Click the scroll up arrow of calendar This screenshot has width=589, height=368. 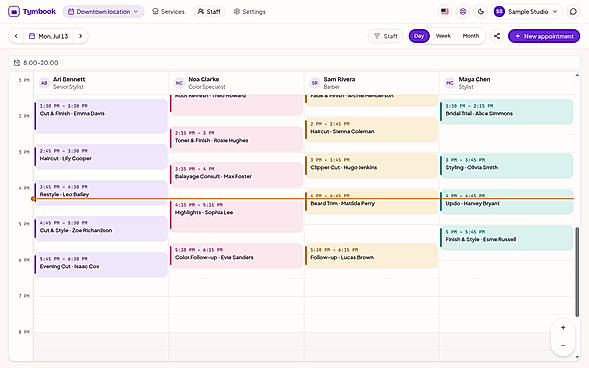point(577,75)
